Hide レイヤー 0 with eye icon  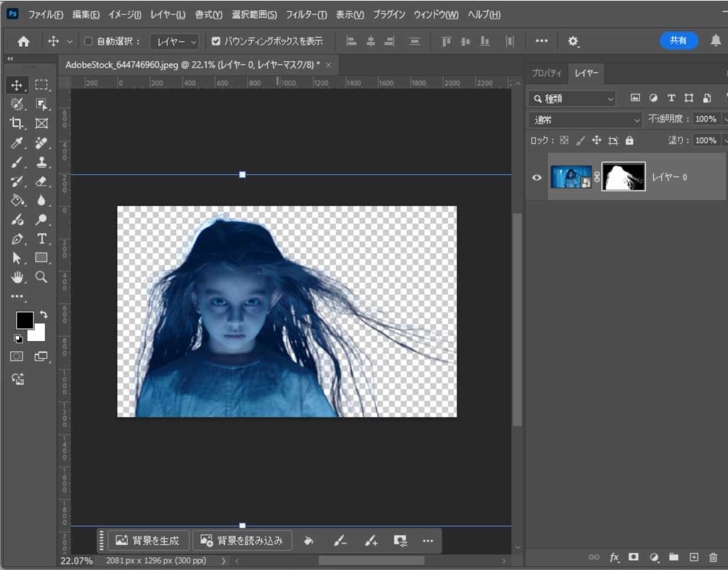coord(537,177)
